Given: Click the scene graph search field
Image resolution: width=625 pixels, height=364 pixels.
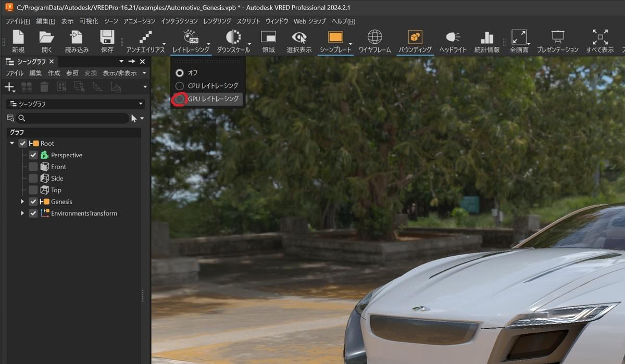Looking at the screenshot, I should coord(76,119).
